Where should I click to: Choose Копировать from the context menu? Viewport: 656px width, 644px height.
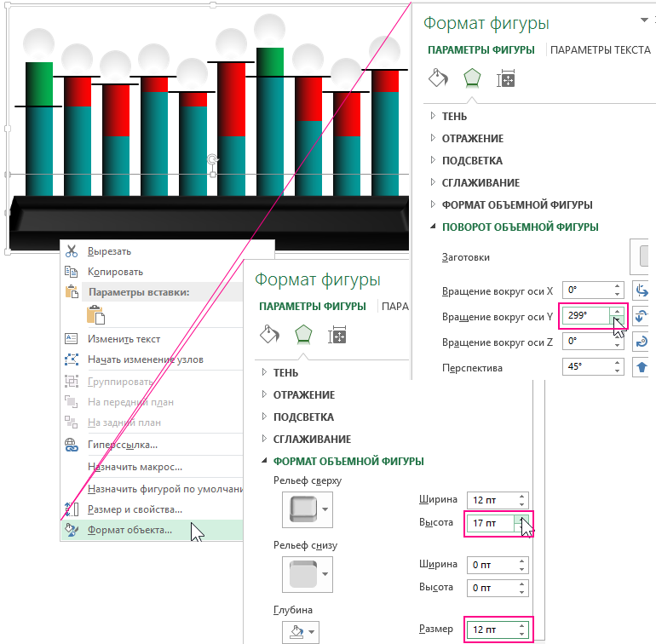tap(115, 272)
